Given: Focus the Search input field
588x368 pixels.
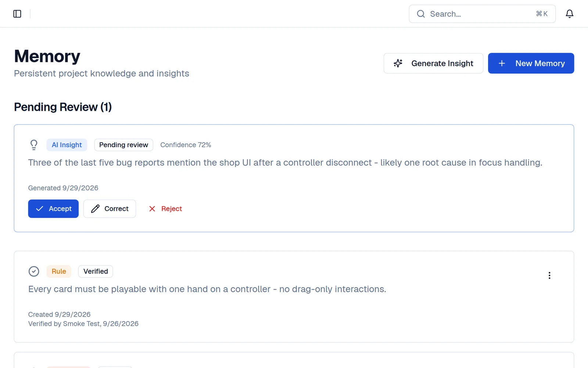Looking at the screenshot, I should coord(482,14).
